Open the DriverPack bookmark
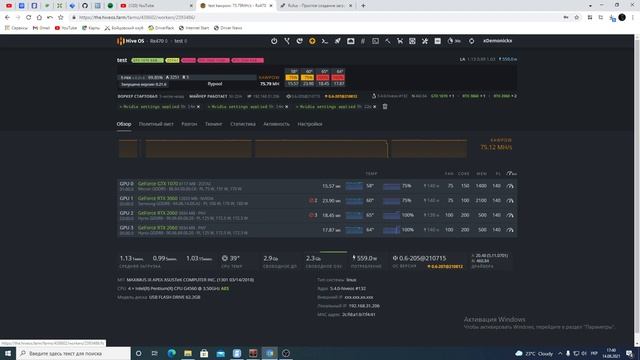640x360 pixels. (161, 28)
